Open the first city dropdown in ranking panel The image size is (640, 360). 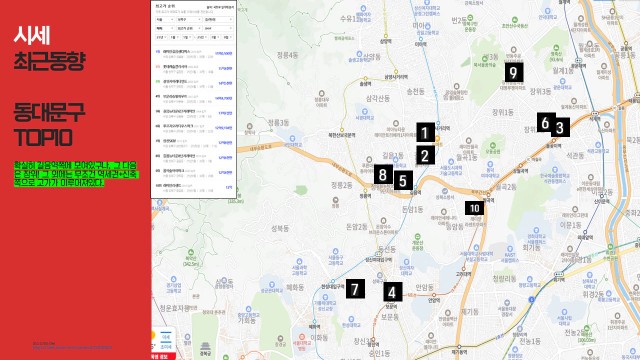165,20
